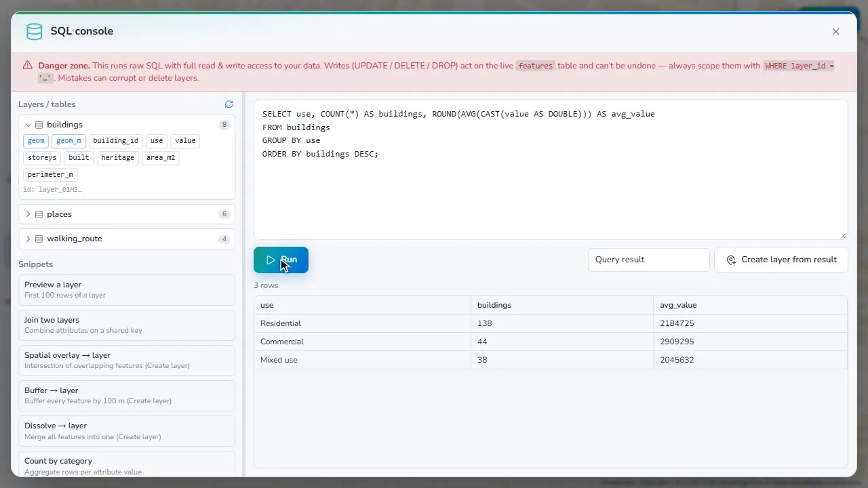Screen dimensions: 868x488
Task: Insert the perimeter_m column chip
Action: (50, 174)
